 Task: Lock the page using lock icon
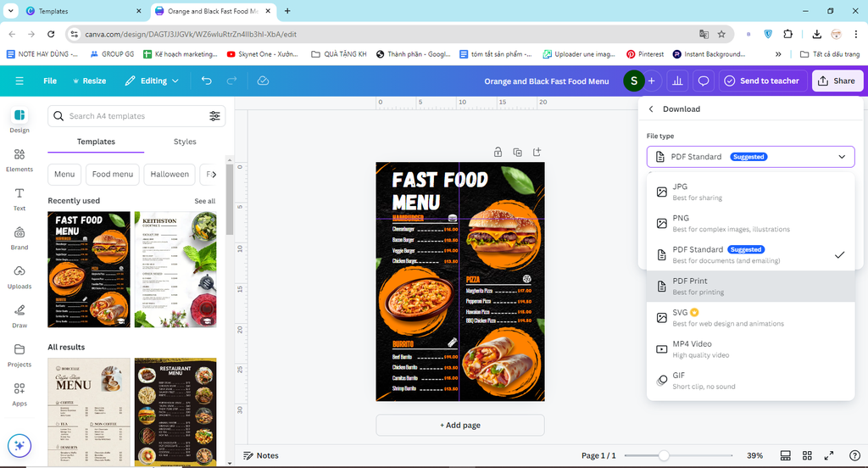pyautogui.click(x=498, y=152)
